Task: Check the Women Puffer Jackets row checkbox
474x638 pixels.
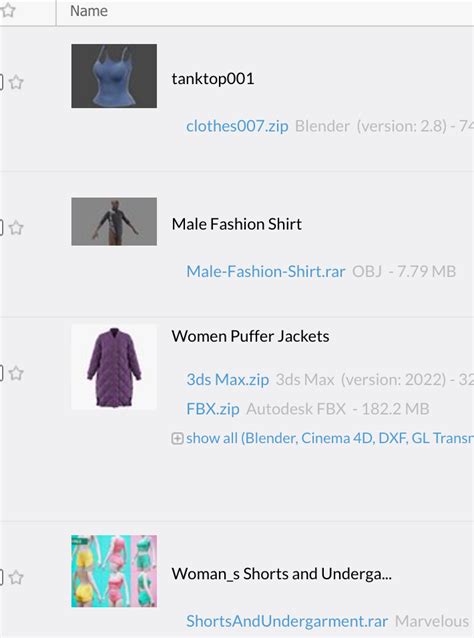Action: pyautogui.click(x=1, y=373)
